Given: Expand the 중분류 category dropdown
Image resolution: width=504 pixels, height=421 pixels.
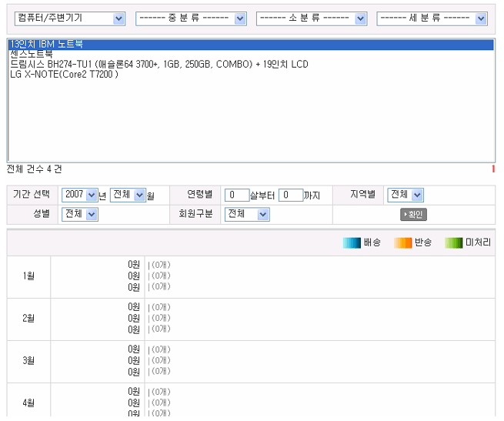Looking at the screenshot, I should pos(191,18).
